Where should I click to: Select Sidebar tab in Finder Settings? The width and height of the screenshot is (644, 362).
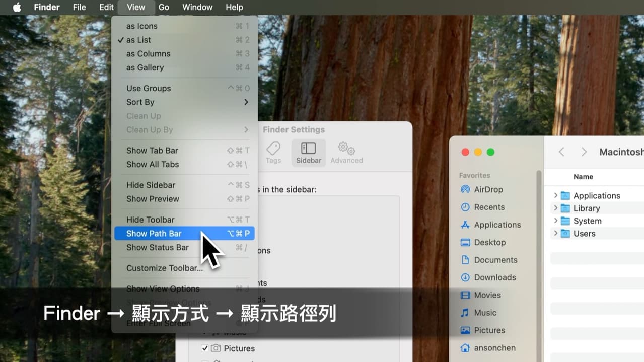(x=309, y=153)
